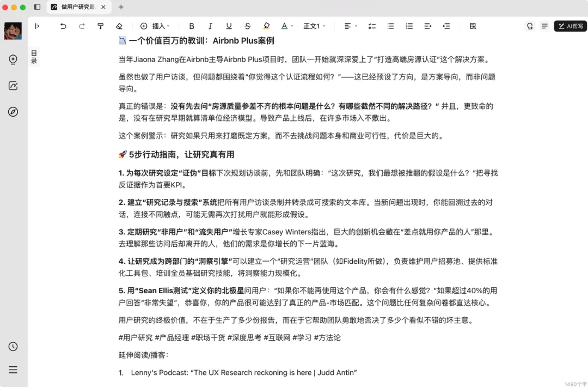Undo the last edit
The height and width of the screenshot is (387, 588).
coord(63,26)
